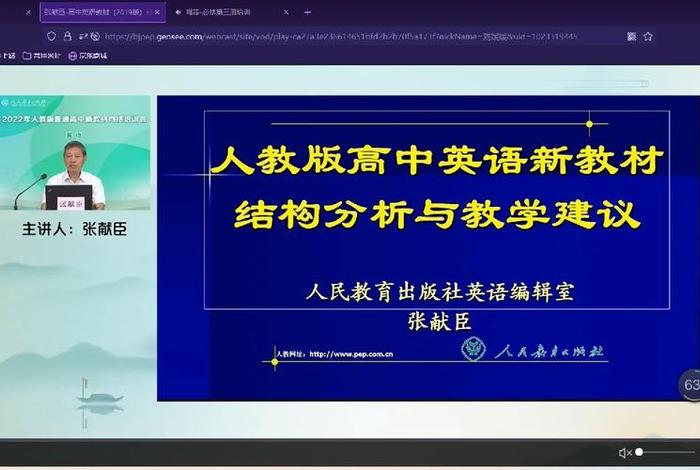
Task: Select the active 高中英语教材 (2019版) tab
Action: (103, 12)
